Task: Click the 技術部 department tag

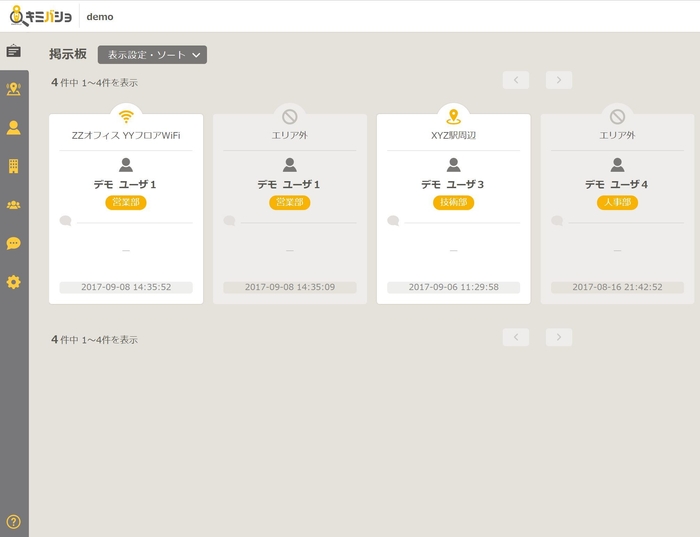Action: coord(453,202)
